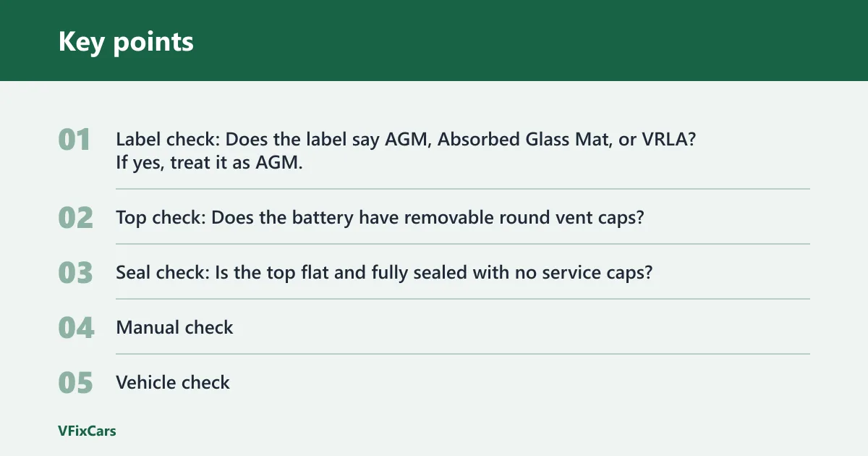Image resolution: width=868 pixels, height=456 pixels.
Task: Click the divider between Top check and Seal check
Action: [463, 244]
